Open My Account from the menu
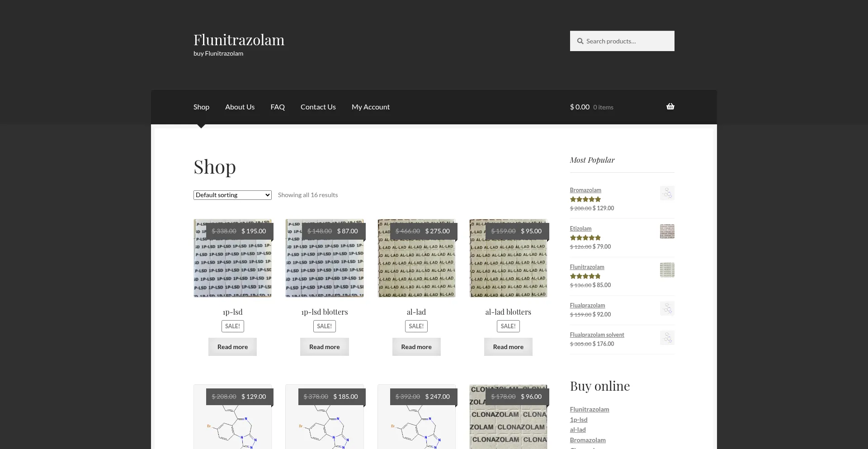 coord(371,107)
